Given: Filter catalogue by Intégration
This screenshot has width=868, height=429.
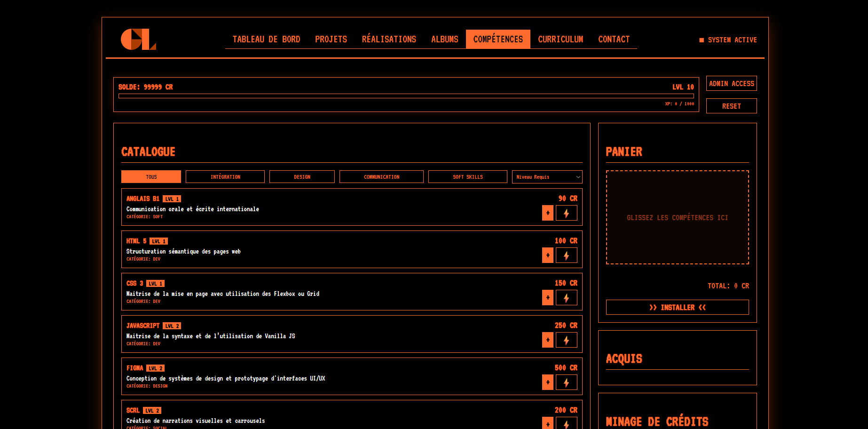Looking at the screenshot, I should point(225,177).
